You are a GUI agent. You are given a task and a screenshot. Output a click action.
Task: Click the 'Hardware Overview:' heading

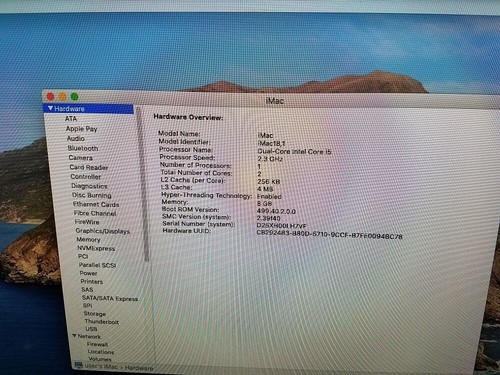[188, 117]
